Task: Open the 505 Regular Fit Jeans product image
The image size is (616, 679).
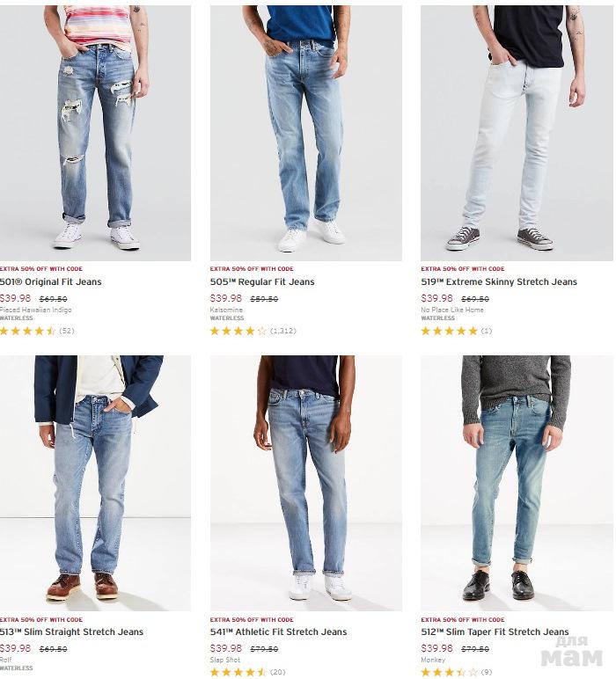Action: point(306,133)
